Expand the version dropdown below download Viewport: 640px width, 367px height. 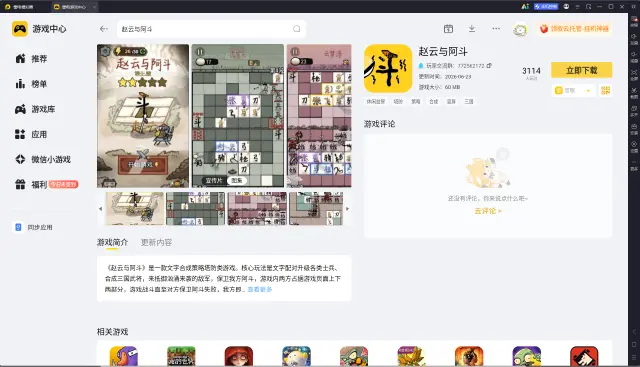coord(573,91)
